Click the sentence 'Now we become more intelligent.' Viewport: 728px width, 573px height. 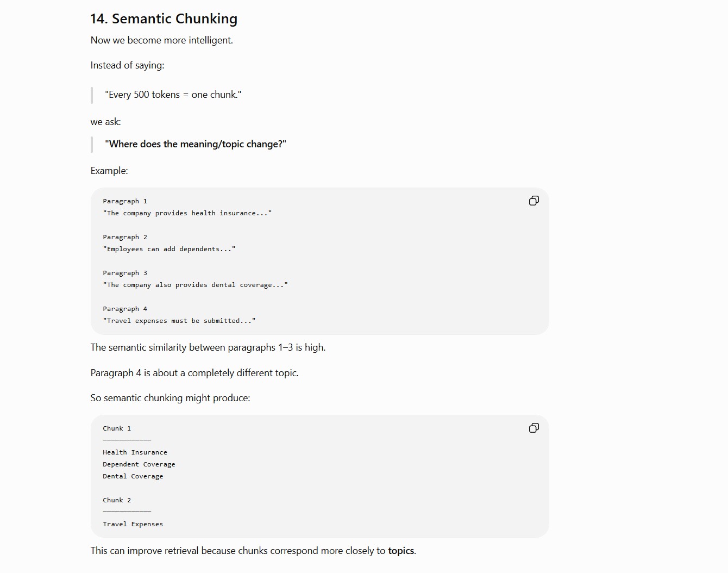pos(162,40)
